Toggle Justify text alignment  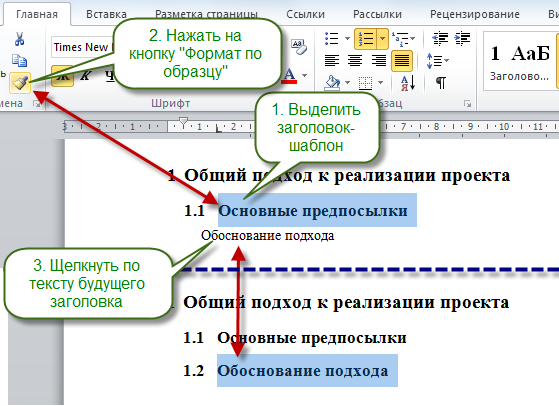(402, 61)
